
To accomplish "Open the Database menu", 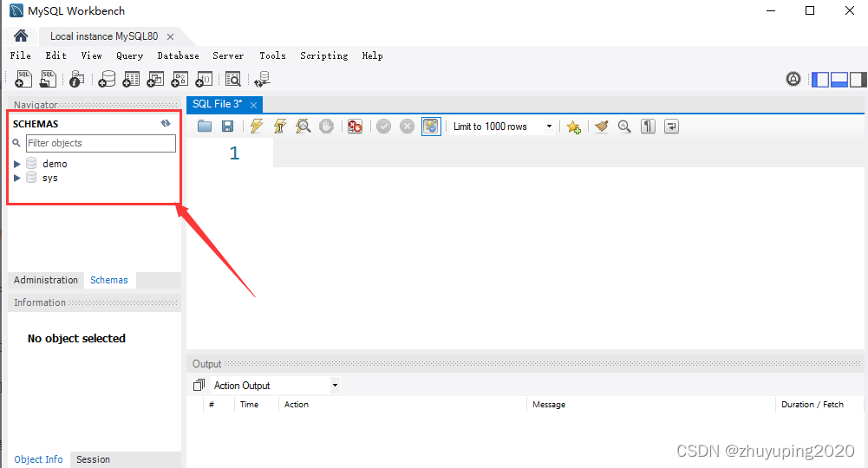I will coord(179,55).
